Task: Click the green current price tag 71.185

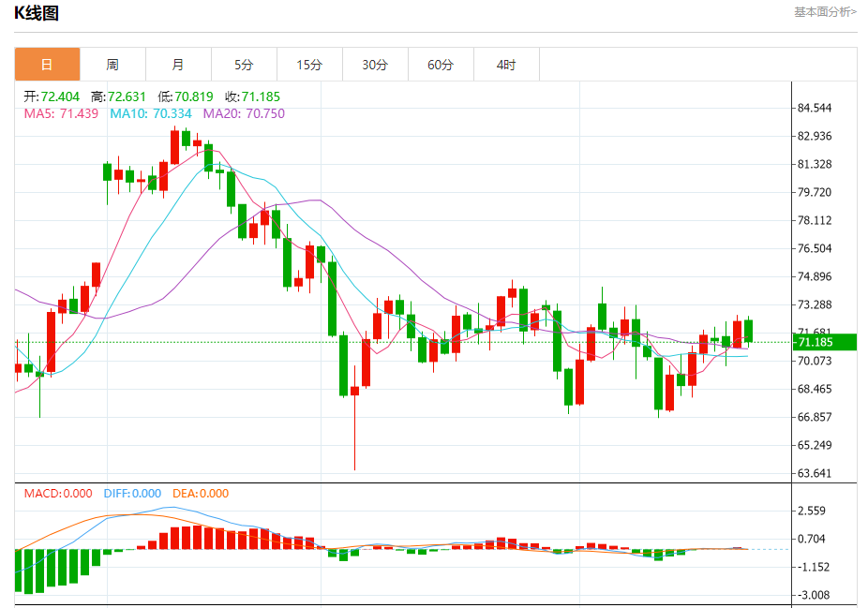Action: (825, 342)
